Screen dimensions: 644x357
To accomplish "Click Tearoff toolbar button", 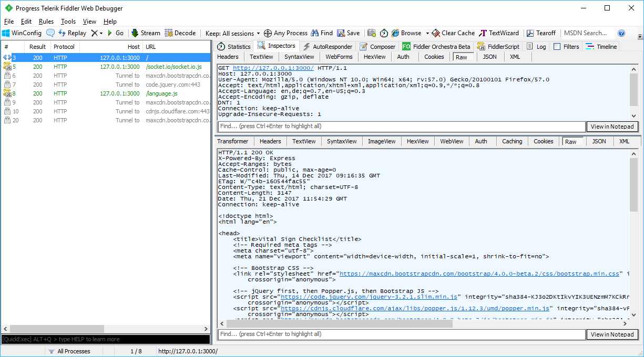I will click(541, 33).
